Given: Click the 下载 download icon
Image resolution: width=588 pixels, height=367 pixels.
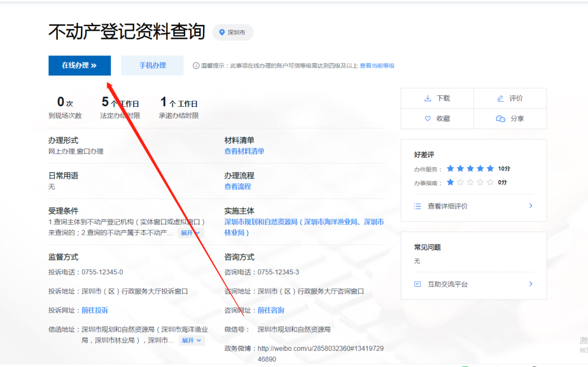Looking at the screenshot, I should click(427, 98).
